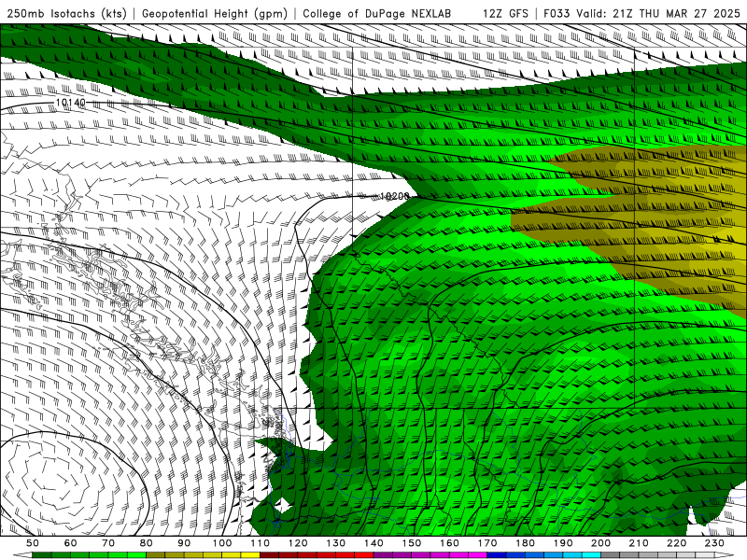The height and width of the screenshot is (560, 747).
Task: Click the dark red swatch starting at 110
Action: [270, 555]
